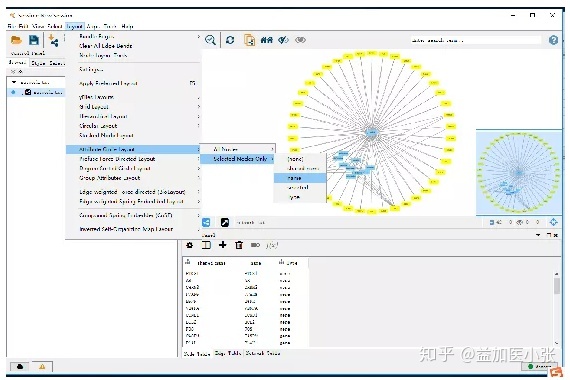The width and height of the screenshot is (570, 380).
Task: Open the View menu
Action: [x=38, y=26]
